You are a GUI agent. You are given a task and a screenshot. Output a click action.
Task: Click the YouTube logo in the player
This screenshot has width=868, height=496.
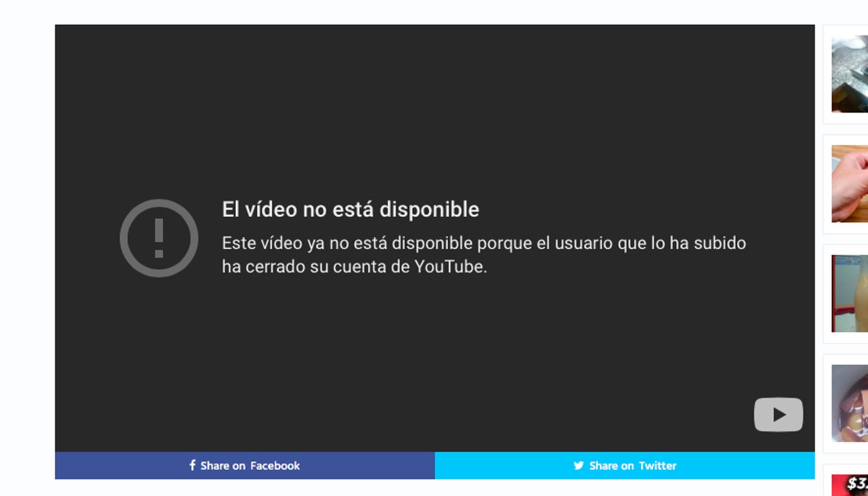coord(778,415)
